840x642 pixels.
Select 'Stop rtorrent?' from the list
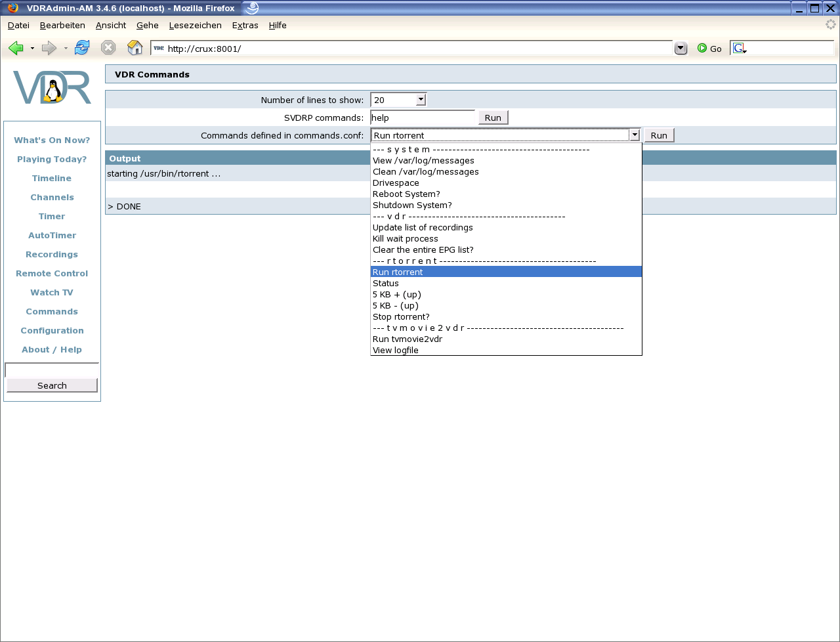click(x=401, y=317)
